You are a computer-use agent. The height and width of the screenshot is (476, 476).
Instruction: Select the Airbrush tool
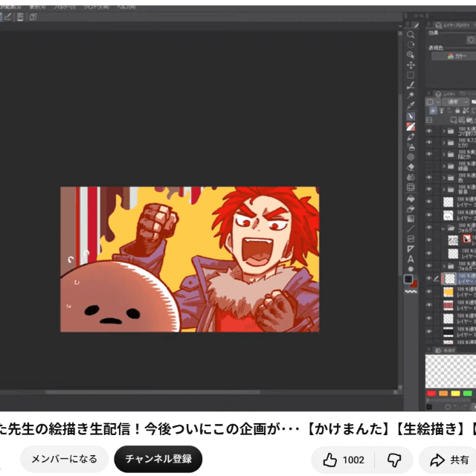point(411,147)
